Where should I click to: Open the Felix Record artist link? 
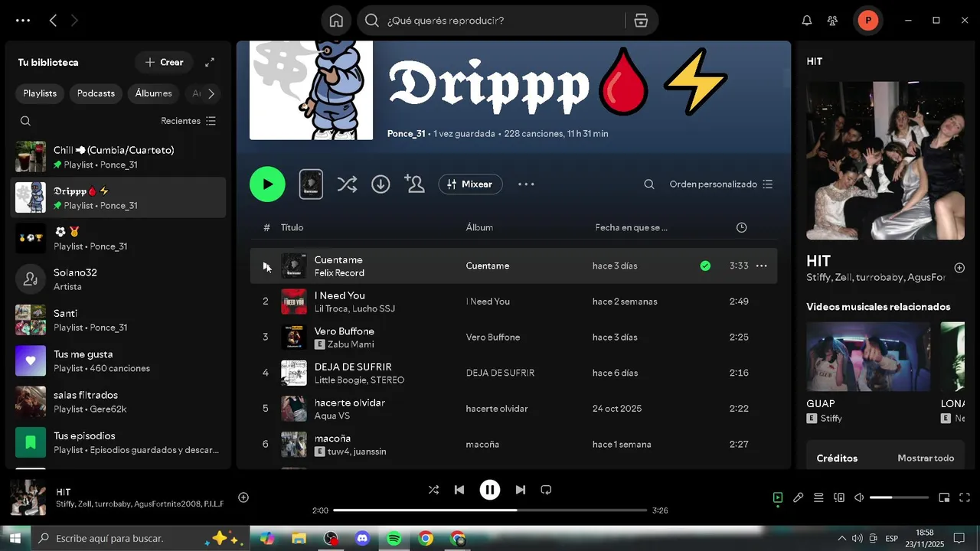(x=339, y=273)
